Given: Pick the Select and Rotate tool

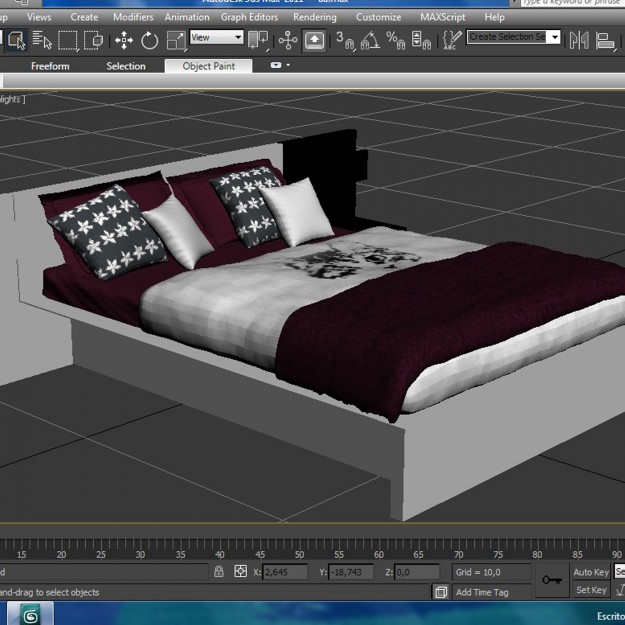Looking at the screenshot, I should tap(149, 40).
